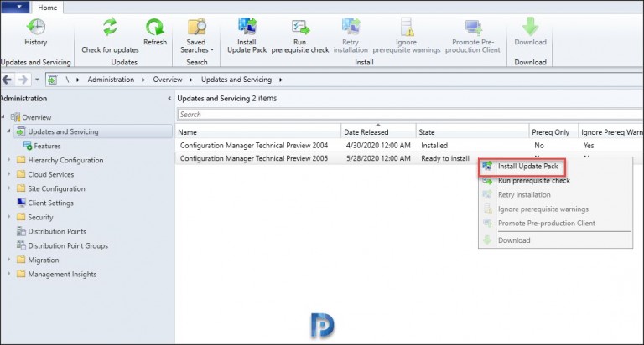The width and height of the screenshot is (644, 345).
Task: Click Distribution Point Groups icon
Action: (21, 245)
